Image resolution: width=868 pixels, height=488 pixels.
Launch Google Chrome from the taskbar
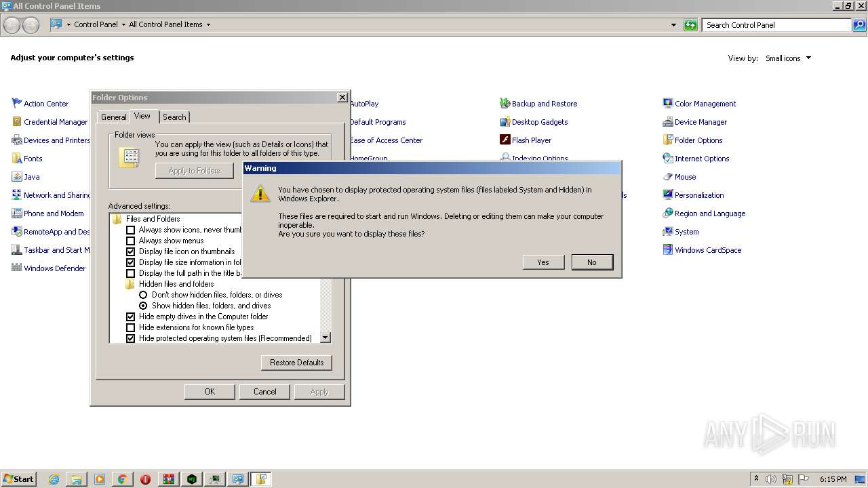tap(122, 479)
